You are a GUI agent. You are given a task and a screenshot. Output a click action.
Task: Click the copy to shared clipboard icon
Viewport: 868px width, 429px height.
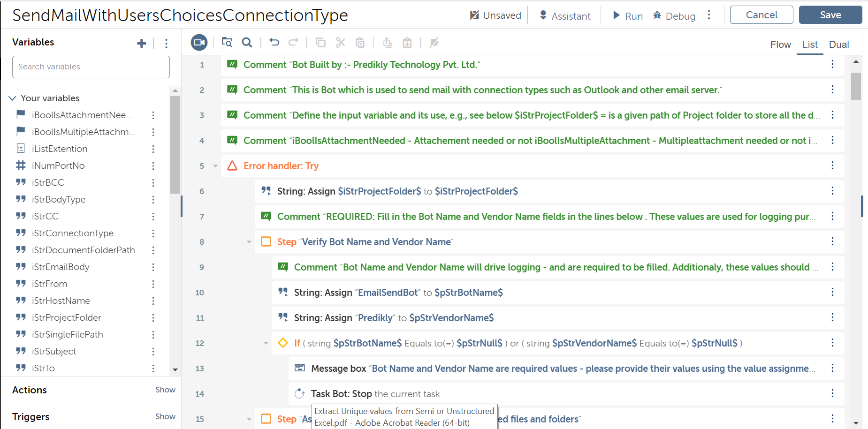point(387,43)
